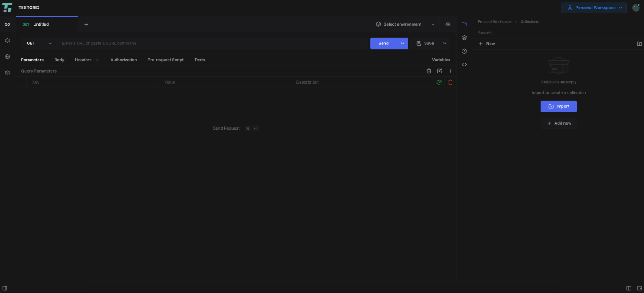Open the user avatar menu
Image resolution: width=644 pixels, height=293 pixels.
click(636, 8)
